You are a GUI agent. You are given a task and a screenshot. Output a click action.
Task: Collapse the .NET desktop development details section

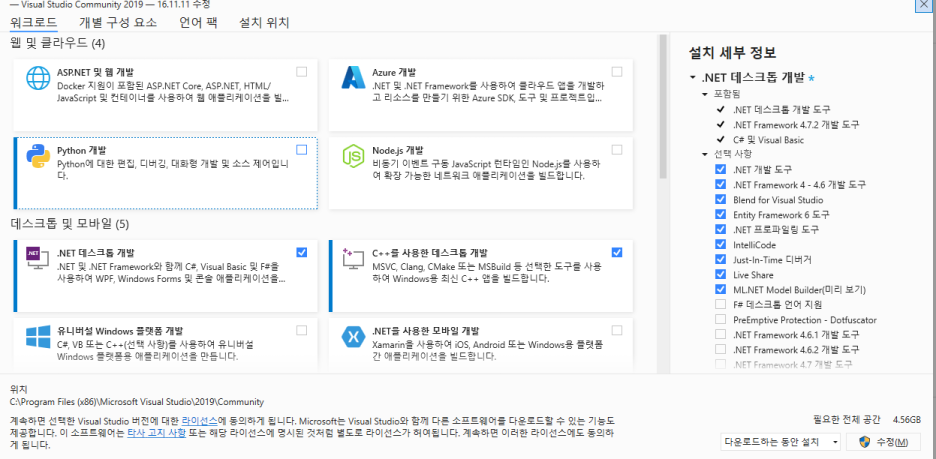(692, 78)
